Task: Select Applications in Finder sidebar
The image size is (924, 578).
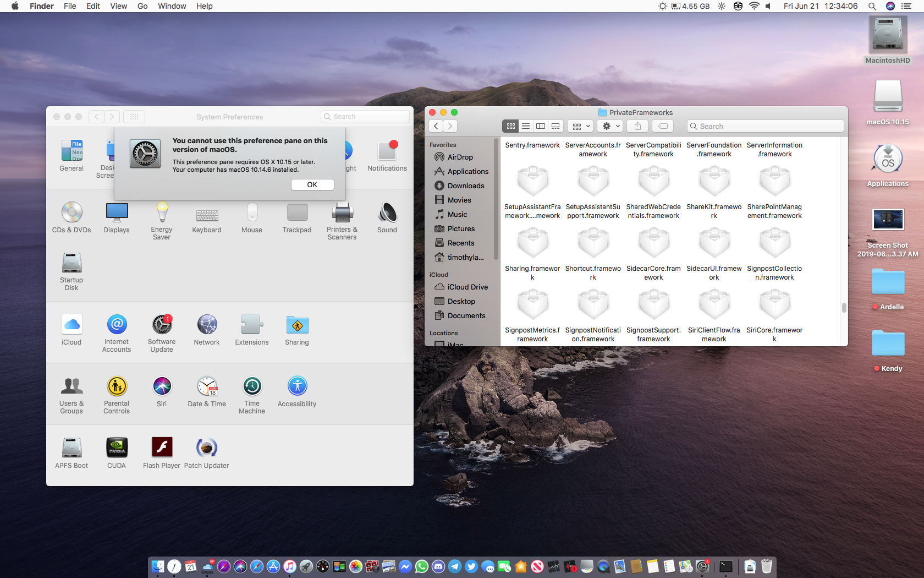Action: (462, 171)
